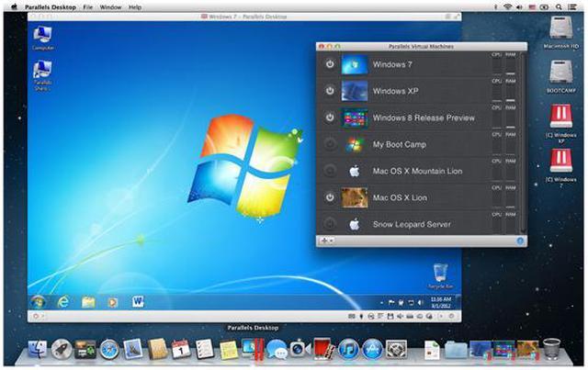588x370 pixels.
Task: Toggle power for the Windows XP VM
Action: pyautogui.click(x=330, y=91)
